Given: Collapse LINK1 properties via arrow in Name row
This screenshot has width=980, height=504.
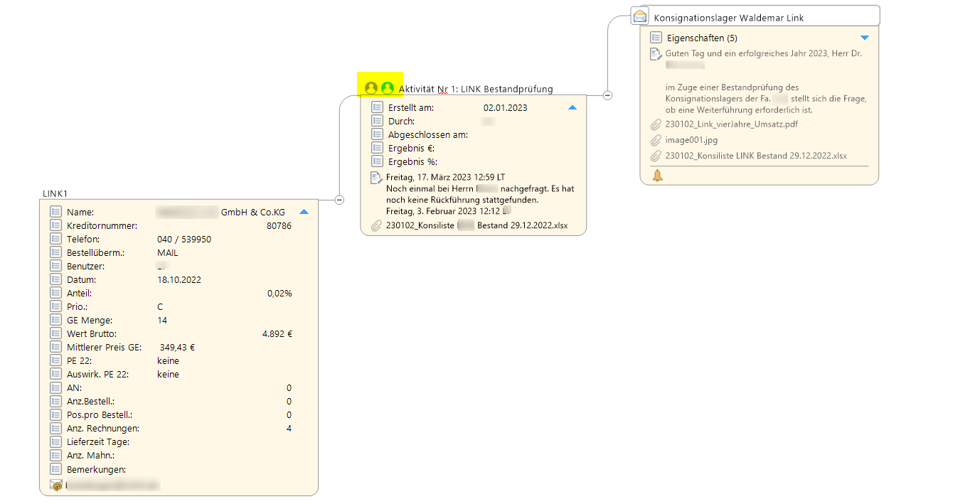Looking at the screenshot, I should point(304,212).
